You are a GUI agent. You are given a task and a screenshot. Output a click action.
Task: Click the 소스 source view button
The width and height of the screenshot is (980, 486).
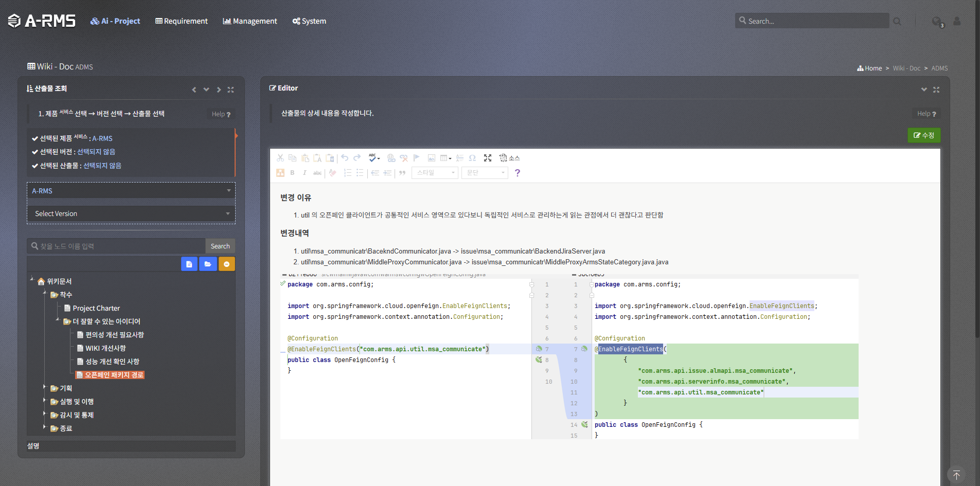coord(509,158)
